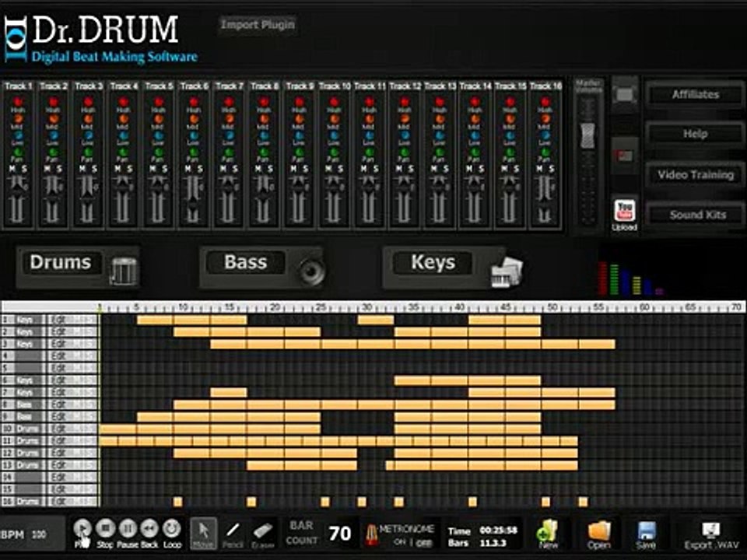Click Track 1 red High knob

point(18,101)
